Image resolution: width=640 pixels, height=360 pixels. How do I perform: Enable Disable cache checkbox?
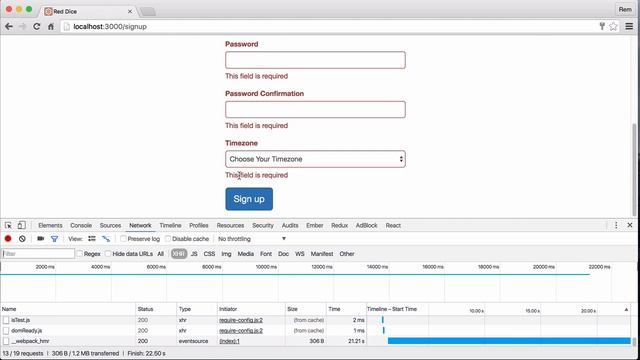point(168,239)
